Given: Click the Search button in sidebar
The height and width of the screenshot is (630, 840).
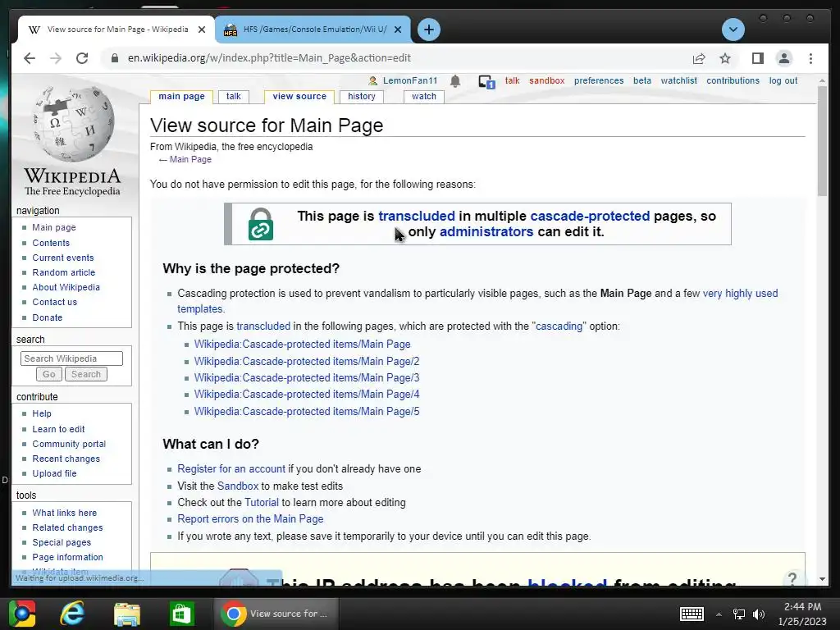Looking at the screenshot, I should click(85, 374).
